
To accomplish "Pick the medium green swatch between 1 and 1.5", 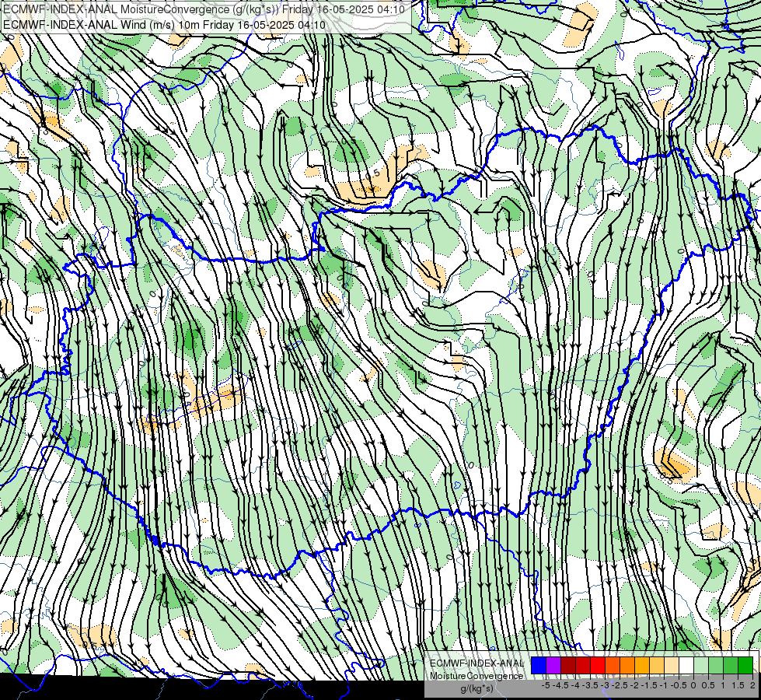I will coord(731,666).
